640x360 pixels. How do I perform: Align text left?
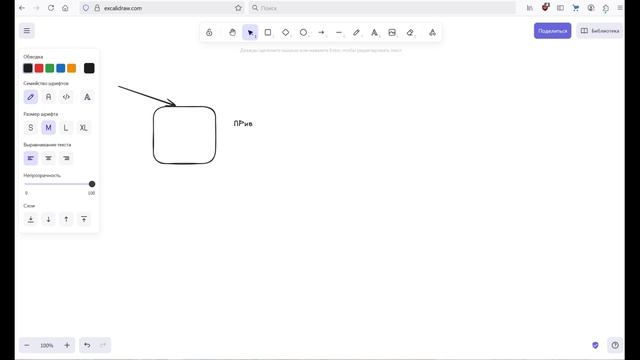coord(31,158)
